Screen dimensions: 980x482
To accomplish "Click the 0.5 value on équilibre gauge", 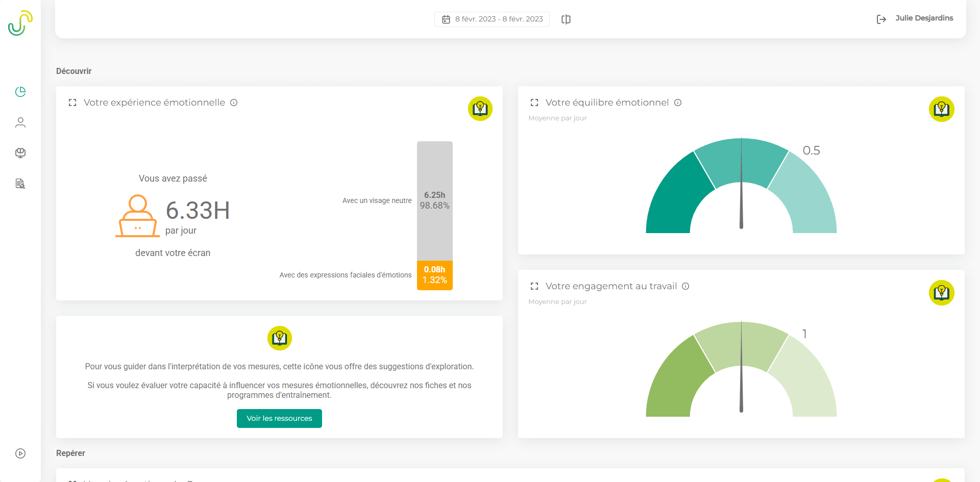I will [812, 150].
